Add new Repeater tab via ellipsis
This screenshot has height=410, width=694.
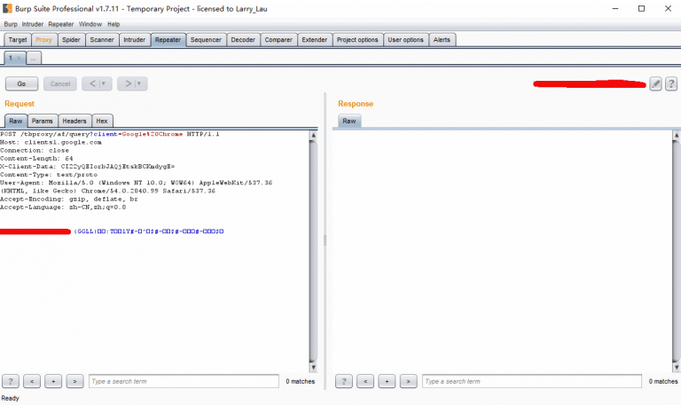[x=34, y=58]
